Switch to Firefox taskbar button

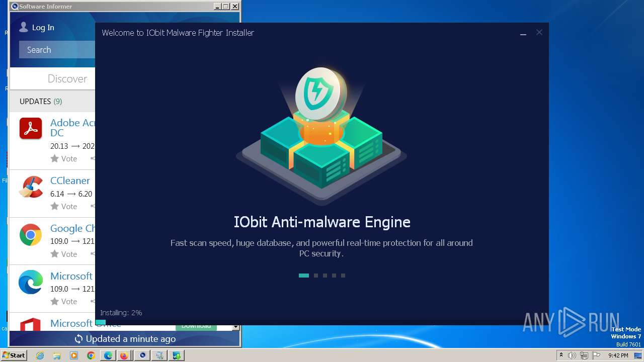124,355
